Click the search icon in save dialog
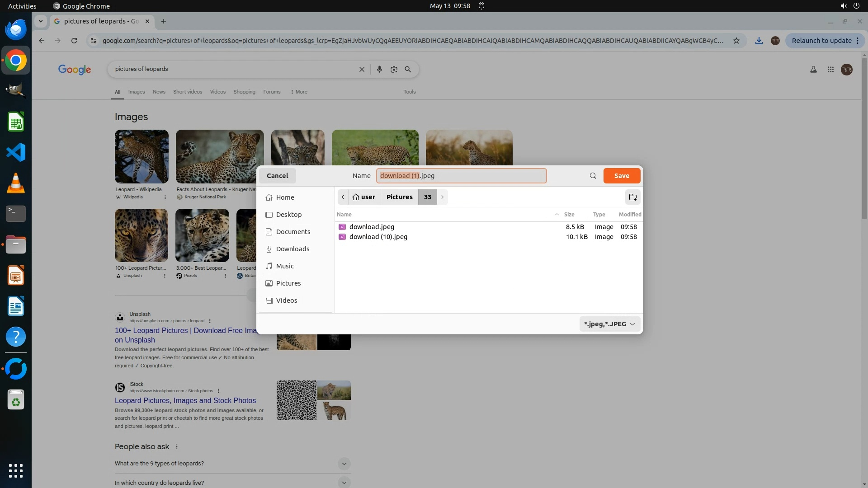868x488 pixels. pos(593,176)
